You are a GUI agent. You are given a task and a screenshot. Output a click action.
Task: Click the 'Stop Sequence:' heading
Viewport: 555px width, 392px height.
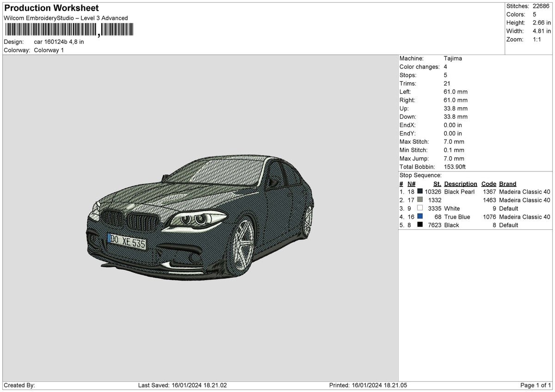click(x=420, y=175)
